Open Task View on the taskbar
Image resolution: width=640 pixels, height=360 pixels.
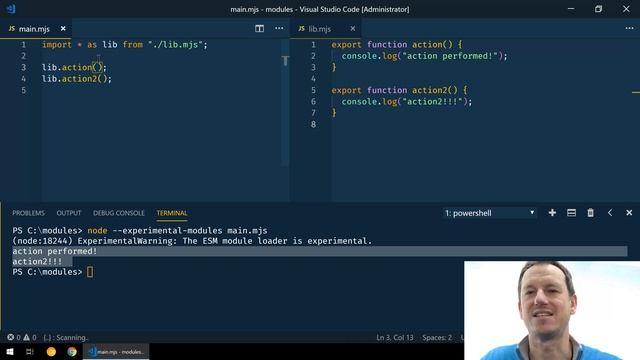(30, 351)
